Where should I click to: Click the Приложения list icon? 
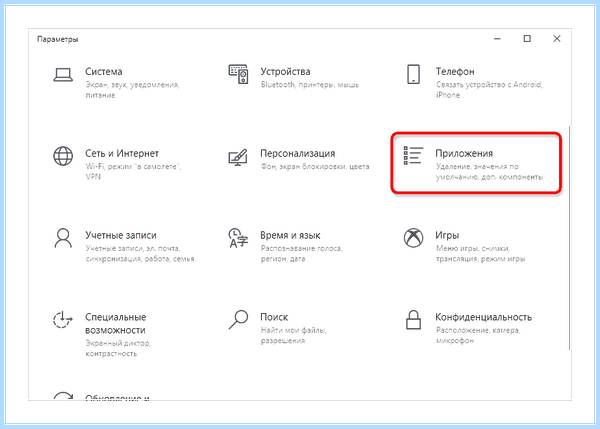point(413,155)
